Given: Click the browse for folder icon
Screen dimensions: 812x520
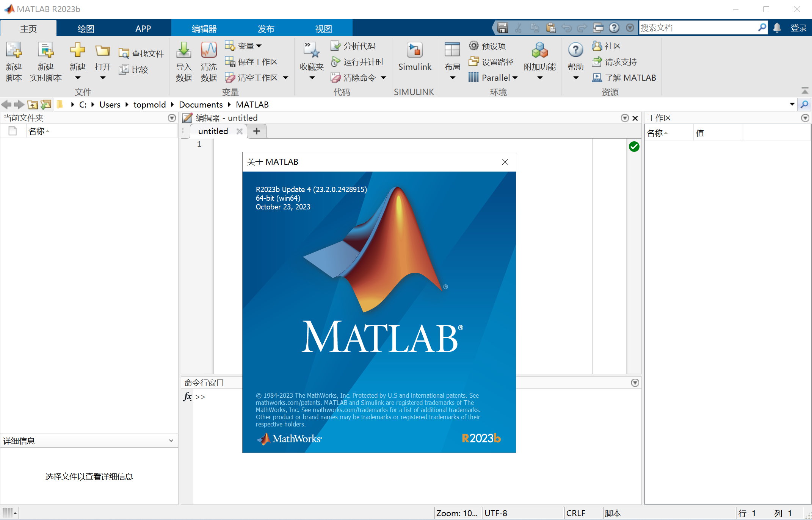Looking at the screenshot, I should (x=46, y=105).
